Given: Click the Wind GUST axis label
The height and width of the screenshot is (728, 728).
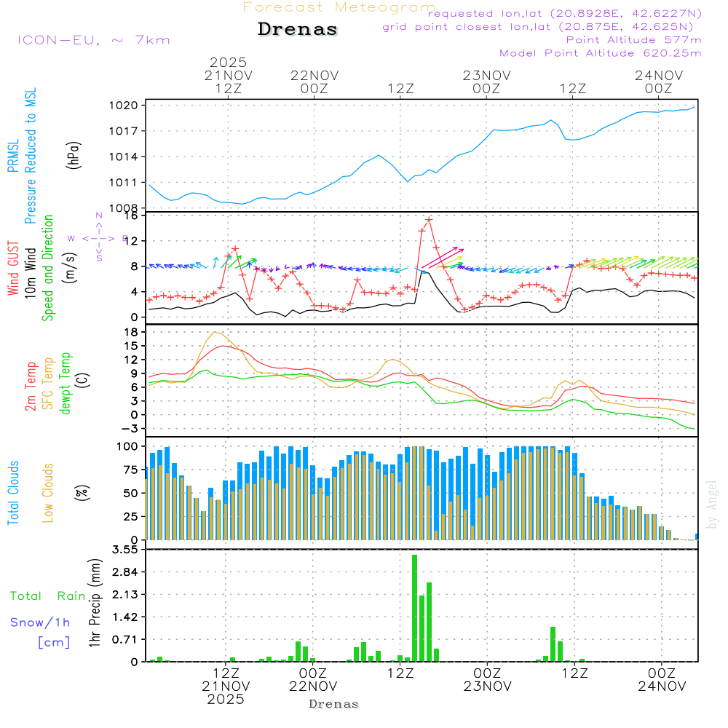Looking at the screenshot, I should coord(13,269).
